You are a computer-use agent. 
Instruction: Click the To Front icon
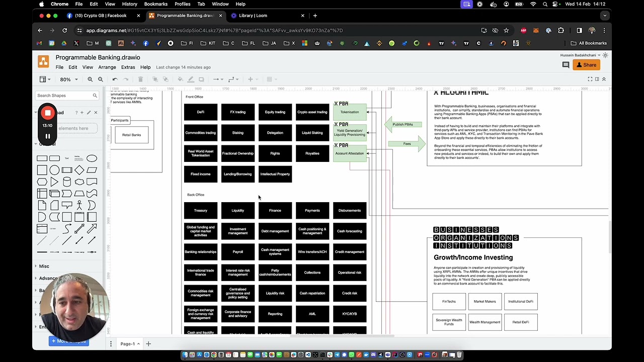tap(155, 79)
